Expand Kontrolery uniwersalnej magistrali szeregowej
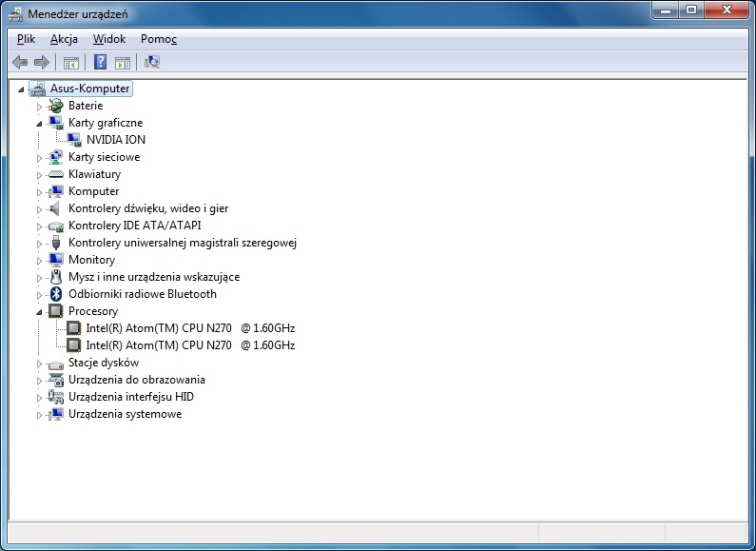Image resolution: width=756 pixels, height=551 pixels. tap(40, 244)
